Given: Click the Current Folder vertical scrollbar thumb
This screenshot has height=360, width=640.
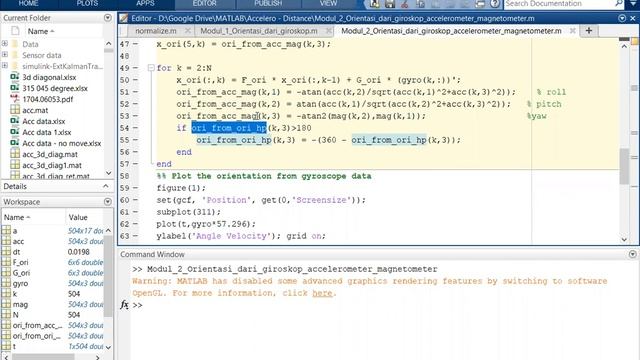Looking at the screenshot, I should pos(108,51).
